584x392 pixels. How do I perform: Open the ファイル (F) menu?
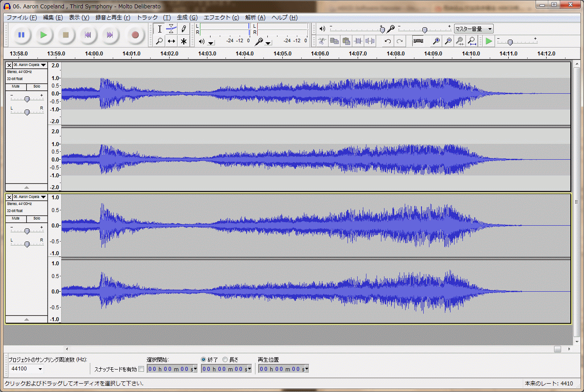[22, 18]
